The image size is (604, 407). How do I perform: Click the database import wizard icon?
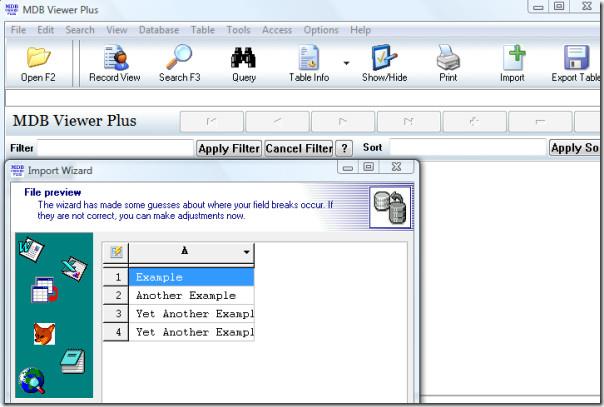390,208
